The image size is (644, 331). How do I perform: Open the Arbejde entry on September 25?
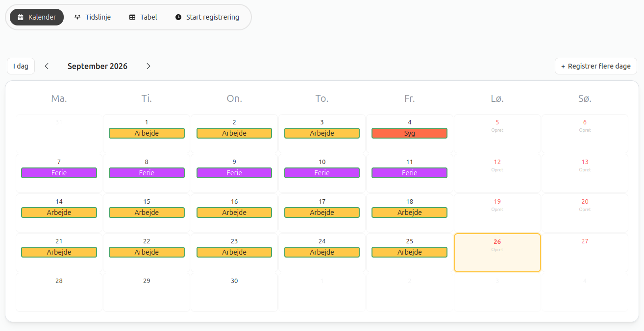410,252
